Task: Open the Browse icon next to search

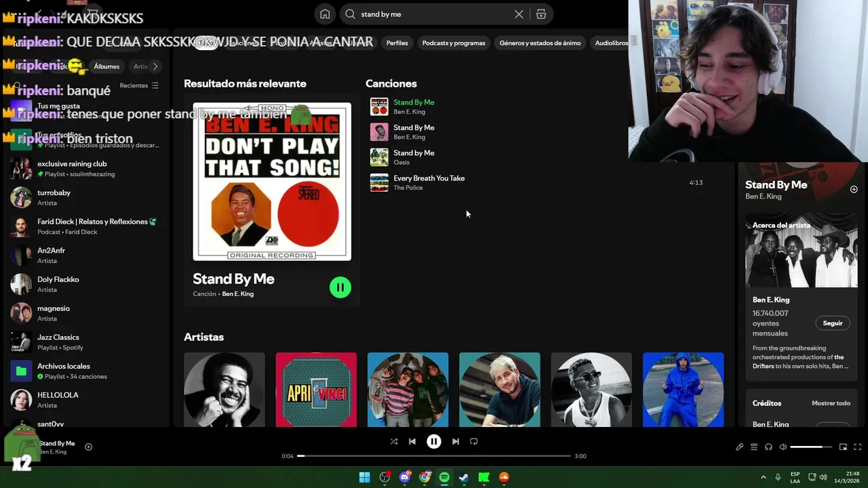Action: [541, 14]
